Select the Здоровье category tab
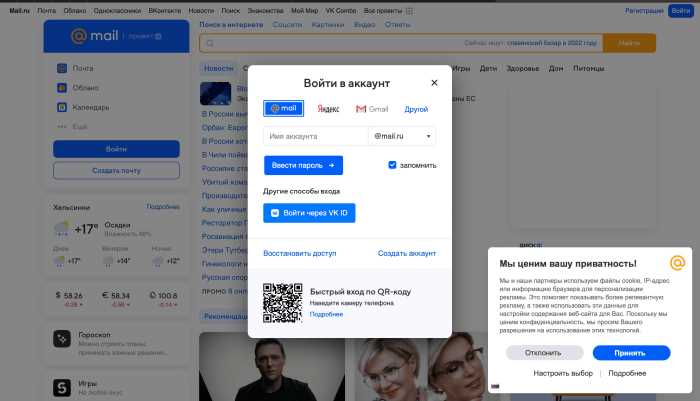 pos(522,68)
